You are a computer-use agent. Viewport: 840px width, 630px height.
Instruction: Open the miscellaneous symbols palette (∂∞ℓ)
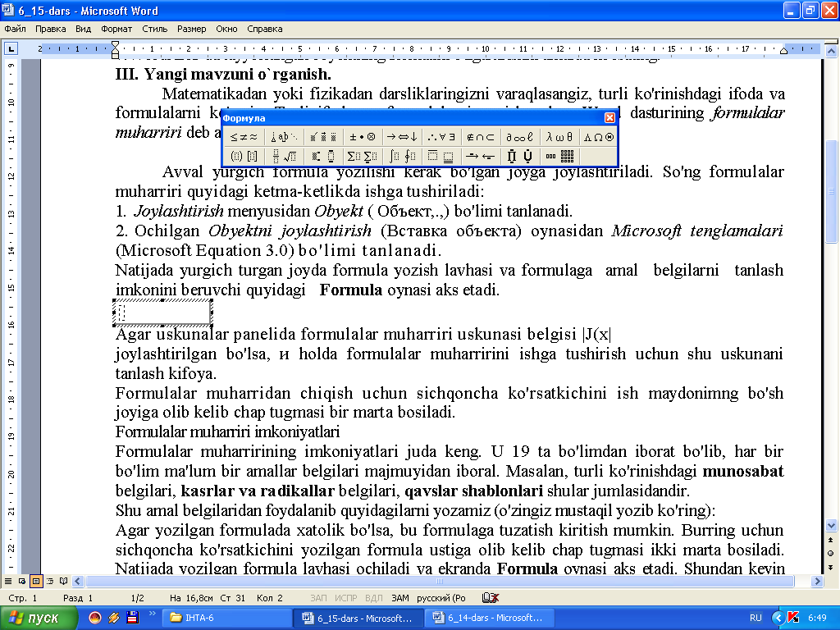(x=519, y=137)
